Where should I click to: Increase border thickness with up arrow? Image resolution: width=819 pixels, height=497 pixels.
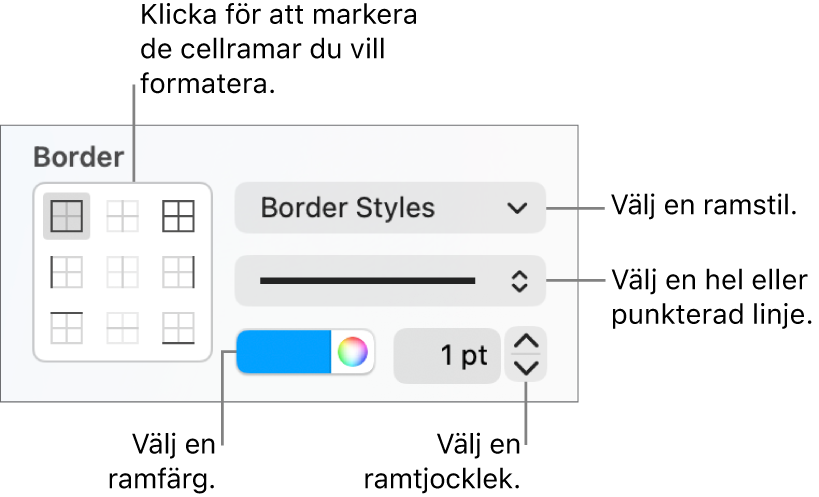(x=526, y=341)
